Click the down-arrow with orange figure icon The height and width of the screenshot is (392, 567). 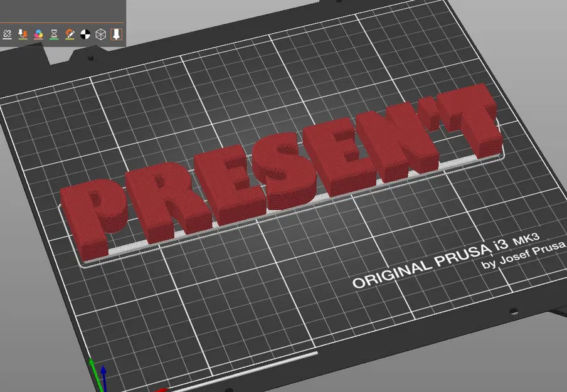(23, 34)
